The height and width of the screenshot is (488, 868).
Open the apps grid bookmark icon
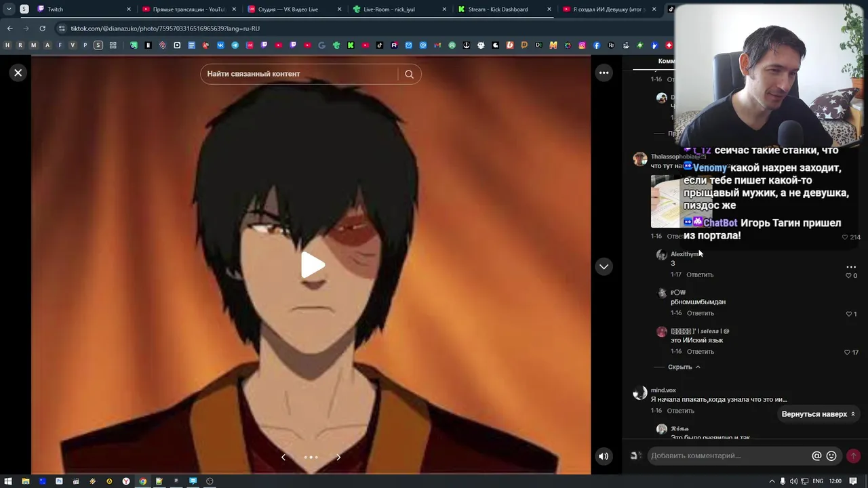point(113,45)
